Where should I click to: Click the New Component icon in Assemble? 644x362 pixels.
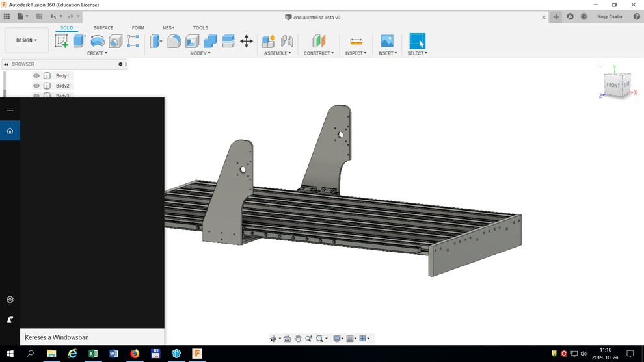(x=269, y=41)
